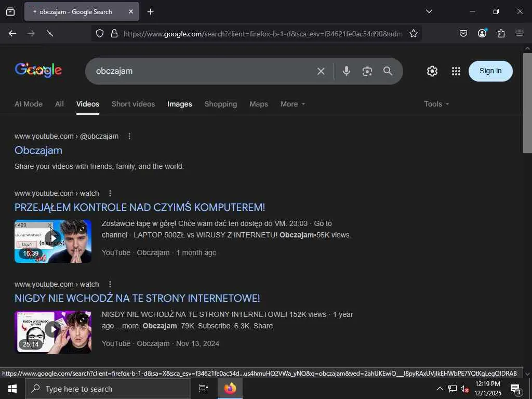
Task: Switch to AI Mode tab
Action: [29, 104]
